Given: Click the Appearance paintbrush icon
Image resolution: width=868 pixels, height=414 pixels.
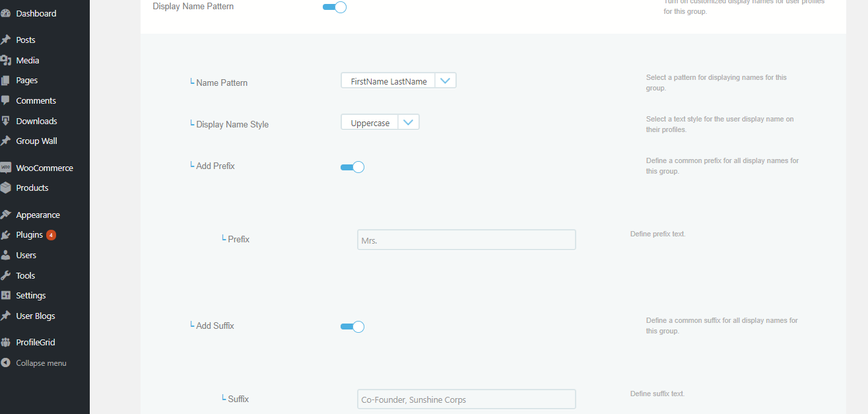Looking at the screenshot, I should coord(7,214).
